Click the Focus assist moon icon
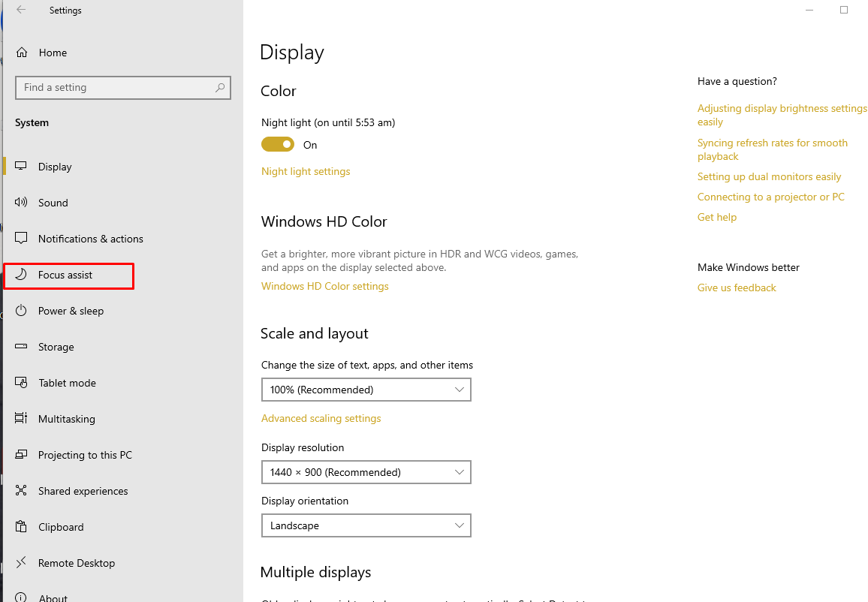The width and height of the screenshot is (868, 602). [x=21, y=275]
